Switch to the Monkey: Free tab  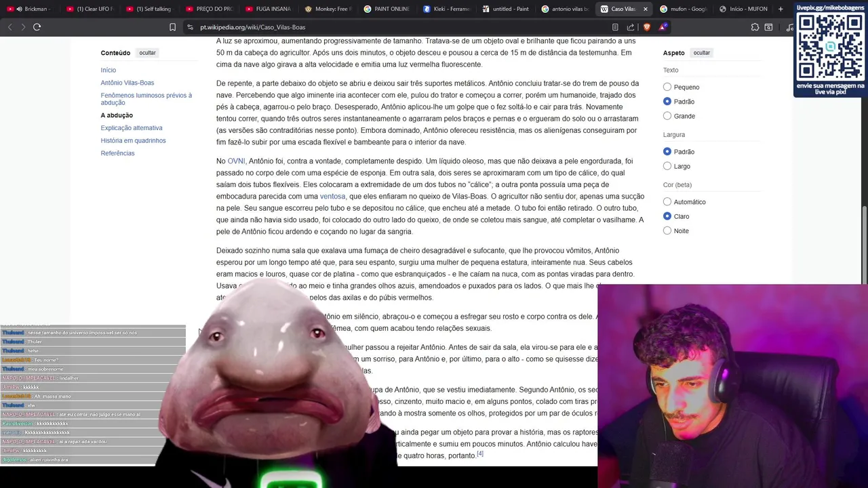pos(328,9)
